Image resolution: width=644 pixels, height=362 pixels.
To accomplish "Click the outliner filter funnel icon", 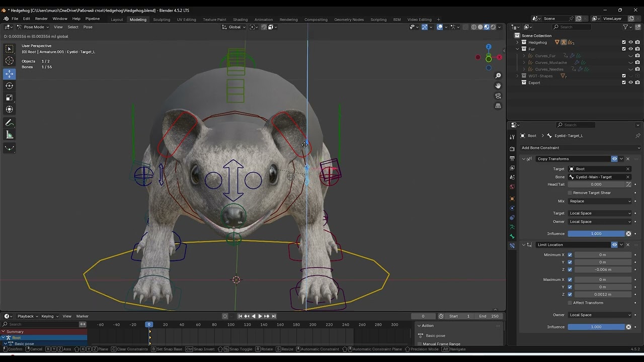I will click(625, 27).
